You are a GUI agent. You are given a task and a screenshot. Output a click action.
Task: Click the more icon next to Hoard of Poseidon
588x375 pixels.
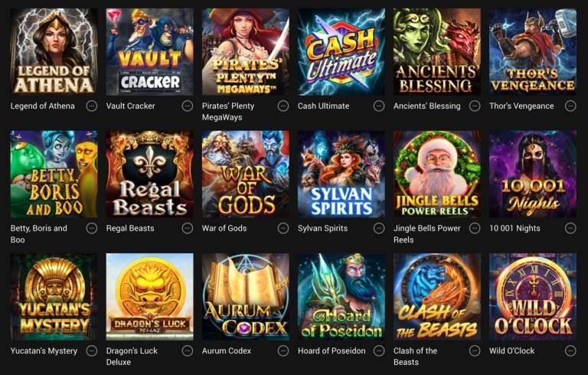click(x=379, y=351)
